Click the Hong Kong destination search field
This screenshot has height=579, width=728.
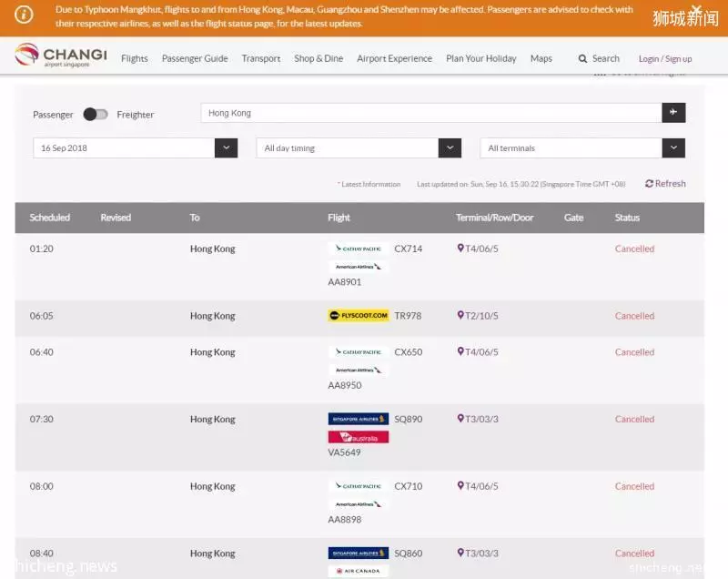tap(431, 113)
